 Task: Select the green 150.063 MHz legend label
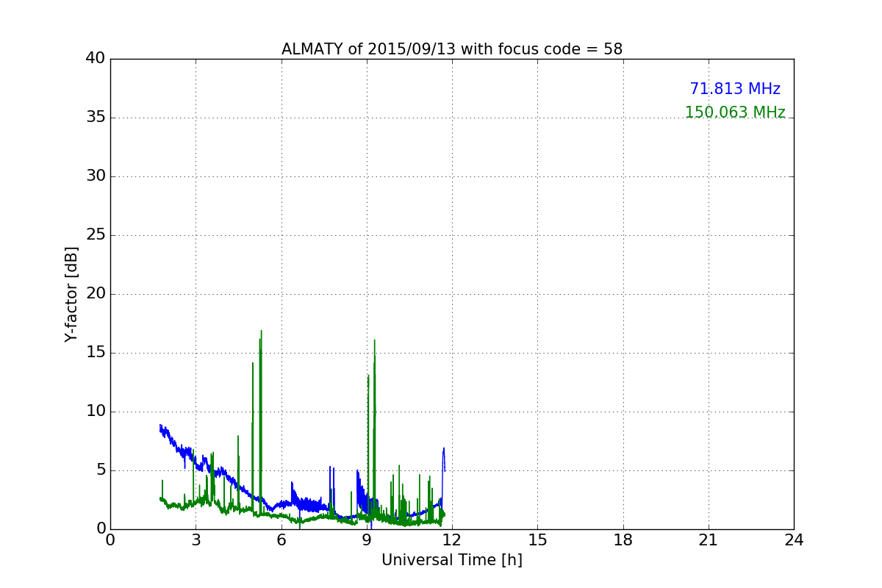[734, 112]
